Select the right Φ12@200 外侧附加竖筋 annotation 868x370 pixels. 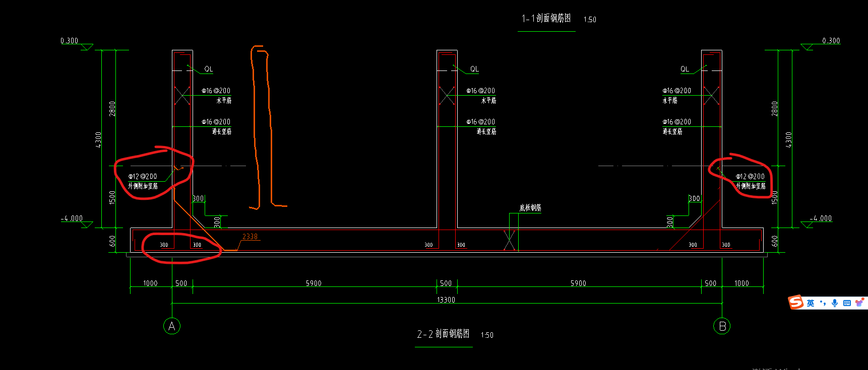pyautogui.click(x=751, y=181)
